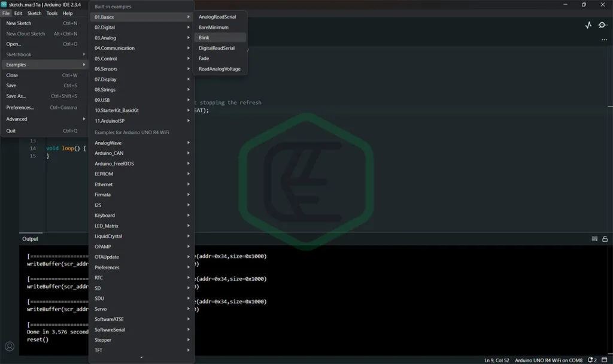Image resolution: width=613 pixels, height=364 pixels.
Task: Expand the Servo examples submenu
Action: tap(142, 309)
